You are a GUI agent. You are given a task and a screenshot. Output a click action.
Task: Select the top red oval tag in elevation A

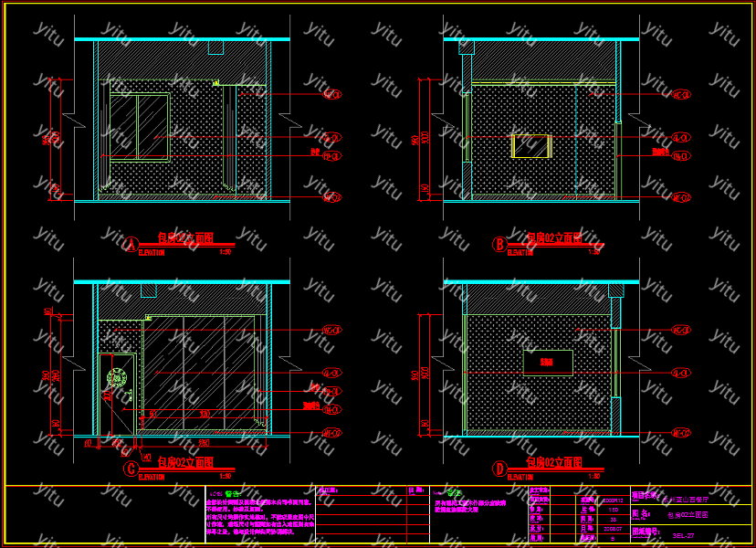click(331, 94)
